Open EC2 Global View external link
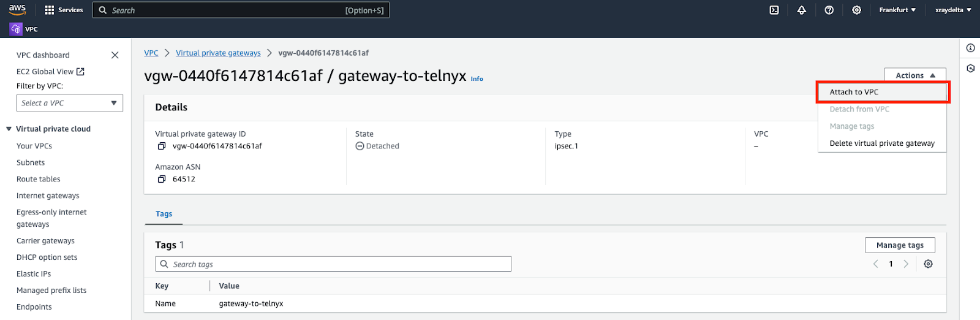The image size is (980, 320). 50,72
